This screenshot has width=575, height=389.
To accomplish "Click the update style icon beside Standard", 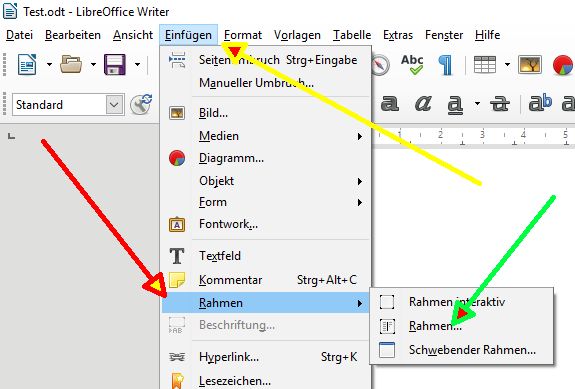I will pos(141,104).
